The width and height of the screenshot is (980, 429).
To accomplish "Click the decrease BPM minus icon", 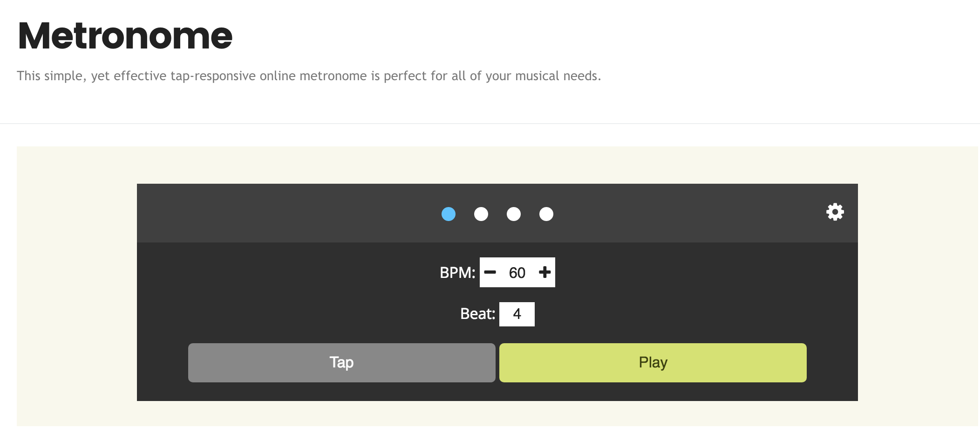I will point(490,272).
